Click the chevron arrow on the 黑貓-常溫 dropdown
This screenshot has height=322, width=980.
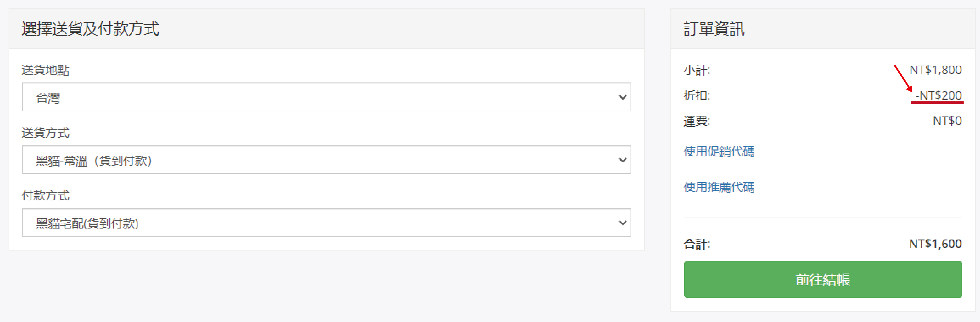(x=622, y=160)
